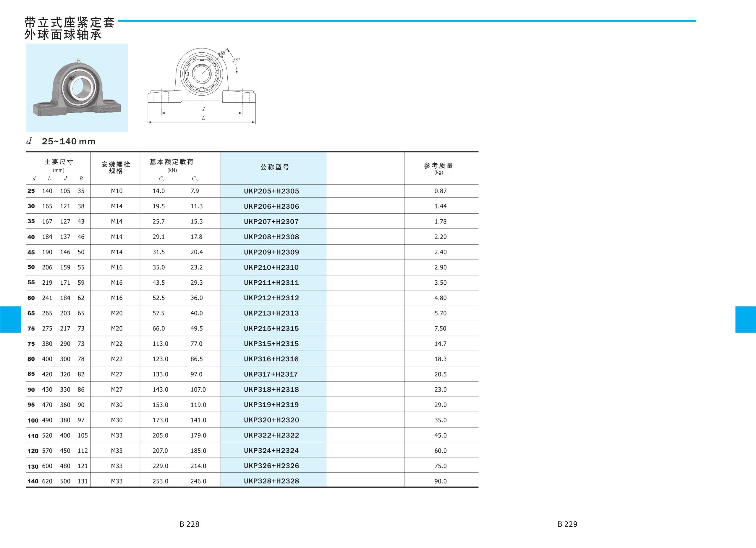The width and height of the screenshot is (756, 548).
Task: Click the pillow block bearing product photo
Action: (77, 87)
